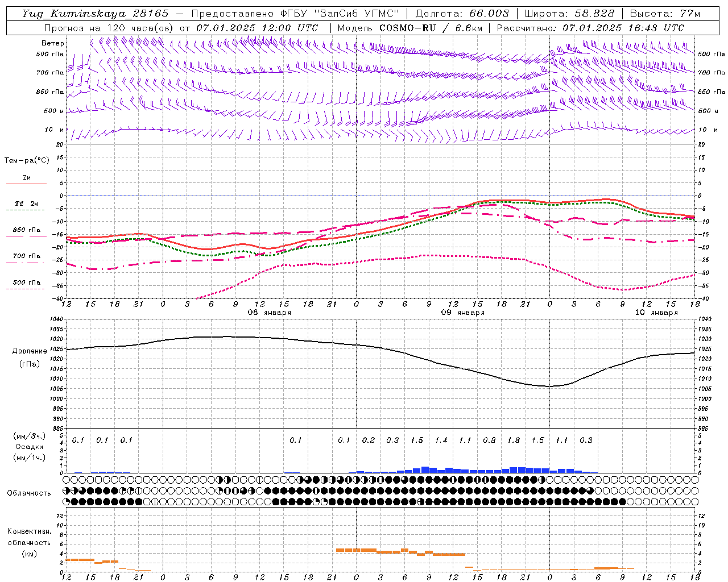Click the "12" value on left convective axis
The image size is (728, 582).
[x=60, y=516]
